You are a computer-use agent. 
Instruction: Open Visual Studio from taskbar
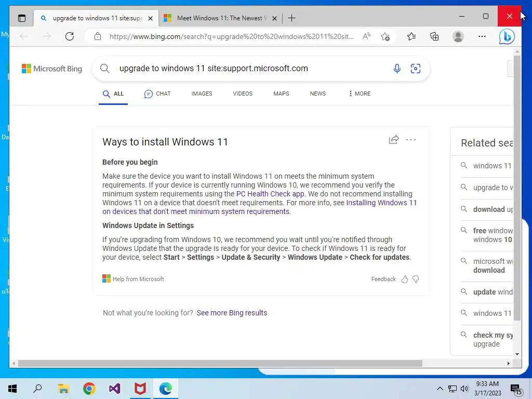pyautogui.click(x=114, y=389)
